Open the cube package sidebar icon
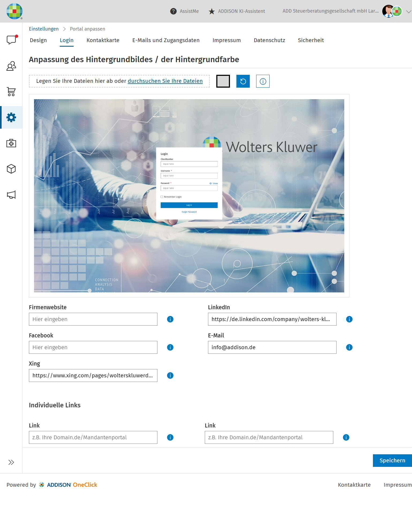 tap(11, 169)
